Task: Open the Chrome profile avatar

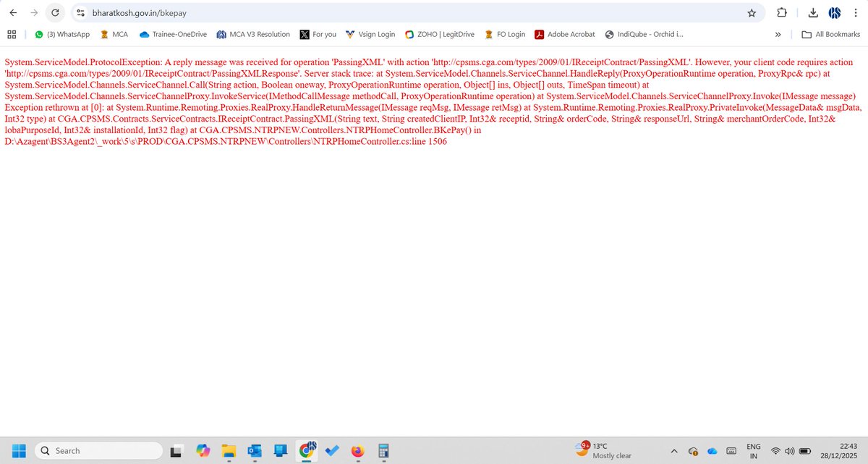Action: point(834,13)
